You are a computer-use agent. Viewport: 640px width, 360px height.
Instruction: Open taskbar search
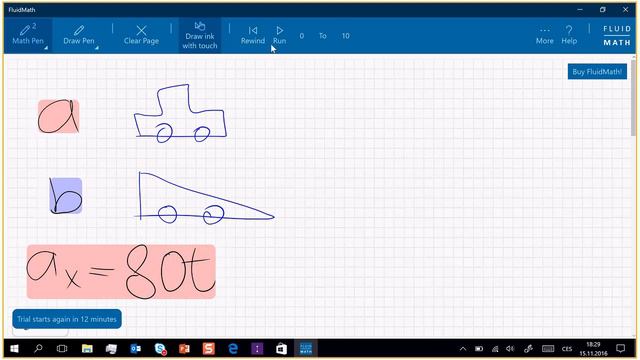(x=38, y=349)
